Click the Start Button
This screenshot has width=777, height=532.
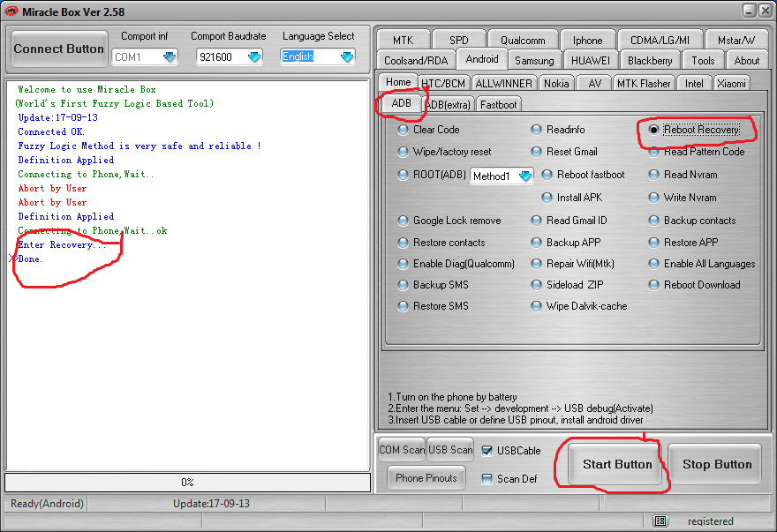tap(616, 464)
